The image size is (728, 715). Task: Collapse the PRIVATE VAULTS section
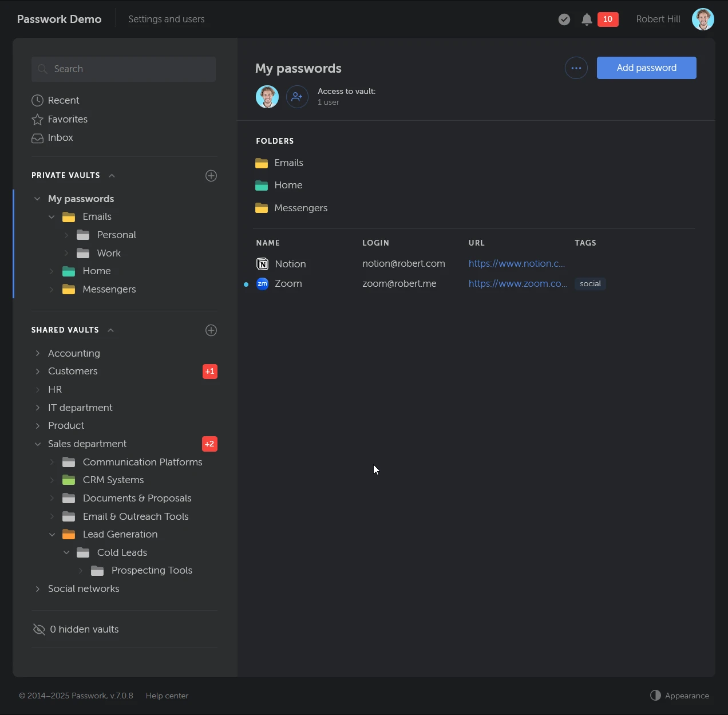point(112,176)
